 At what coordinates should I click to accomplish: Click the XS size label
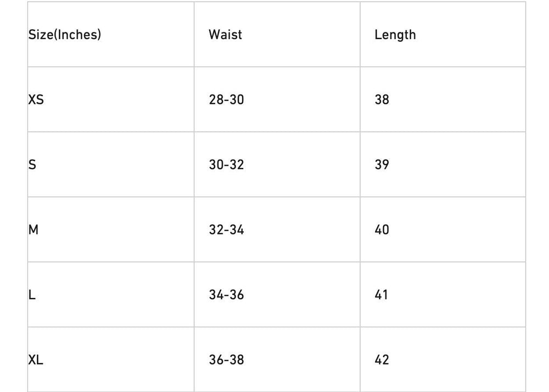(x=36, y=99)
